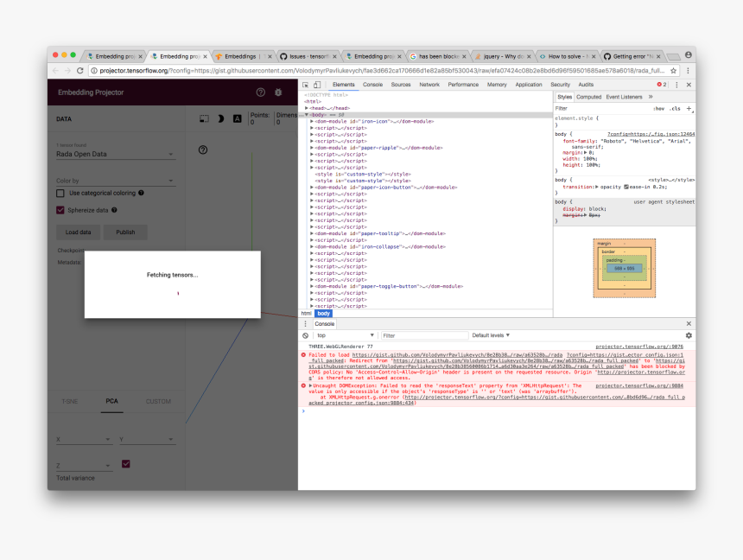The height and width of the screenshot is (560, 743).
Task: Click the site info icon in address bar
Action: (x=94, y=71)
